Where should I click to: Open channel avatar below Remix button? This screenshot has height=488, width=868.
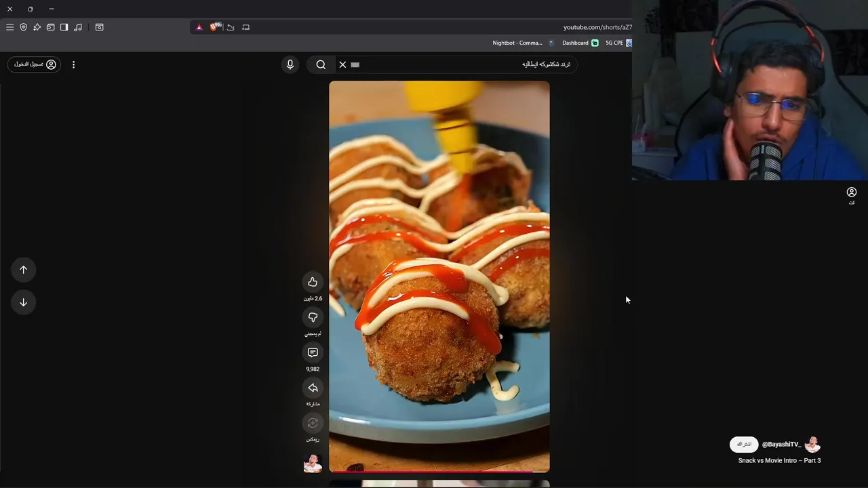313,463
